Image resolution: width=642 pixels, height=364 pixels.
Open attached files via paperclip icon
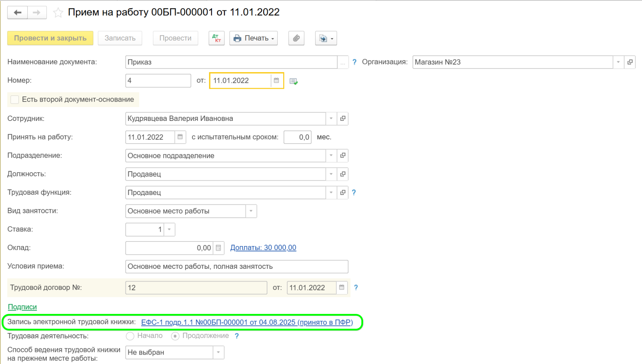[296, 38]
